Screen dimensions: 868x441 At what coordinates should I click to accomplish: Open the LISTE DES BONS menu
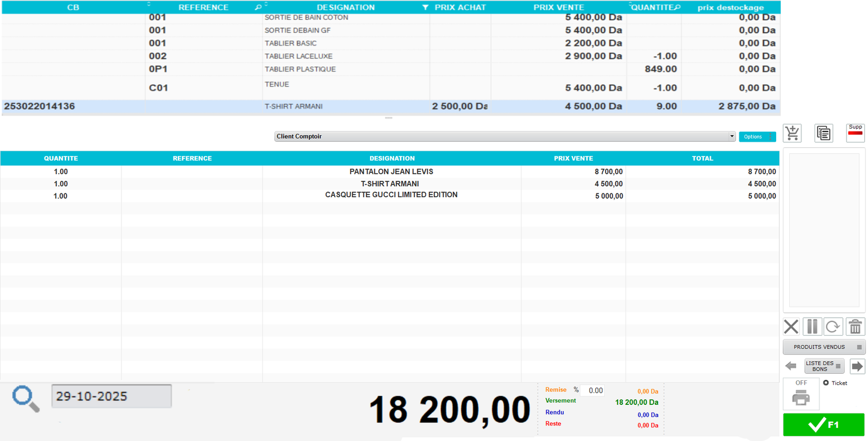coord(824,366)
